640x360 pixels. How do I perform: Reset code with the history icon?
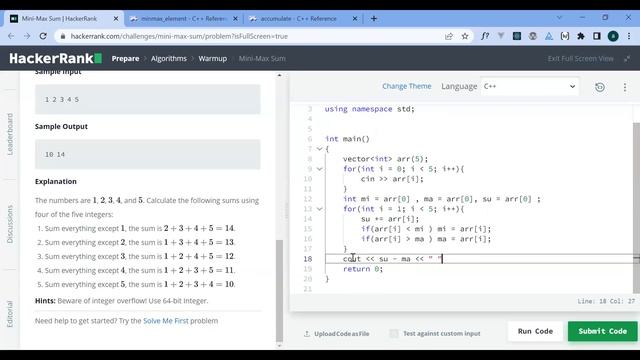600,87
